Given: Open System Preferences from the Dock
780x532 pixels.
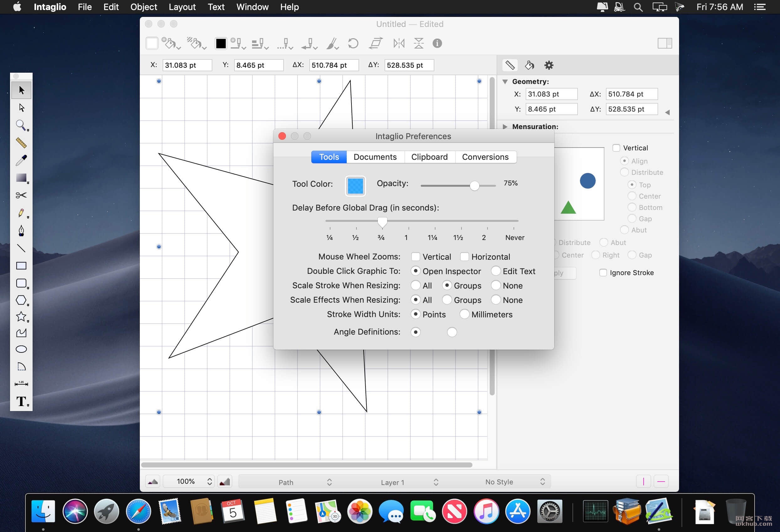Looking at the screenshot, I should coord(550,511).
